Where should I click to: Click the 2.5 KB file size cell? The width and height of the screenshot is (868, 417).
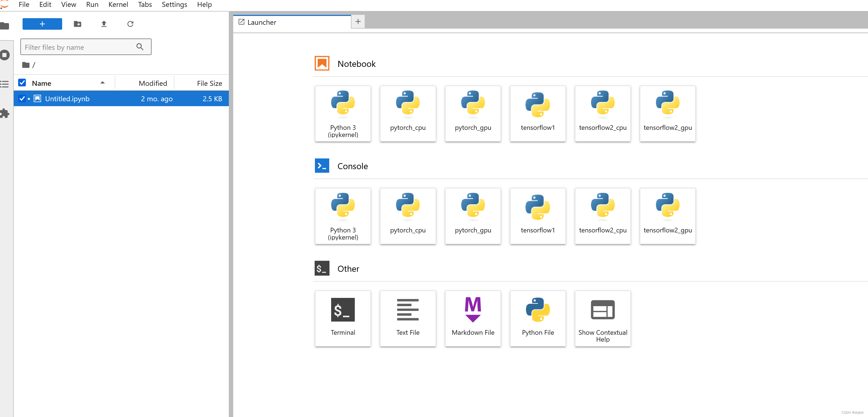pos(212,99)
